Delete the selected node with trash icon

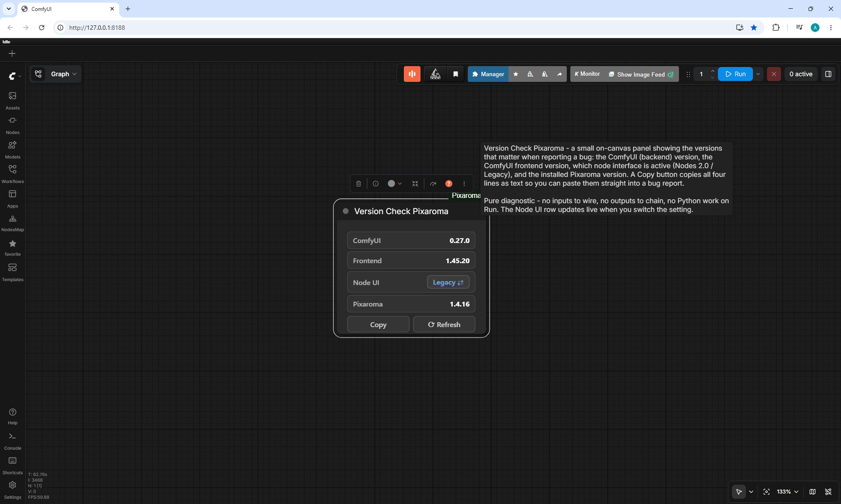pos(358,184)
